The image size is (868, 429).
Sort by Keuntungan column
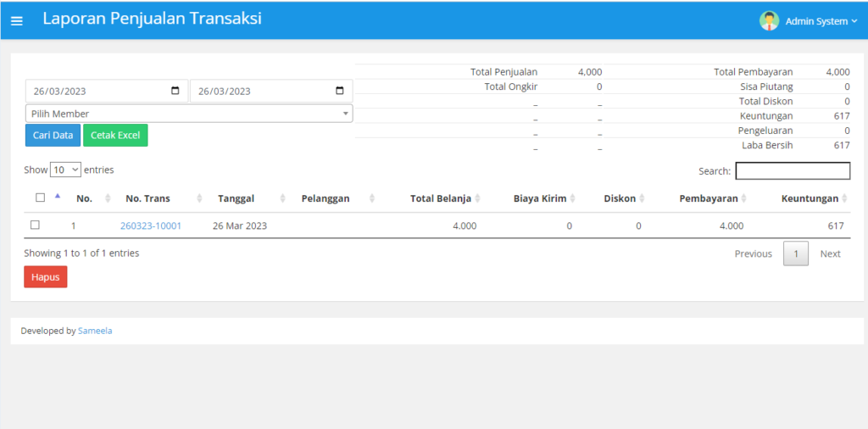coord(810,198)
